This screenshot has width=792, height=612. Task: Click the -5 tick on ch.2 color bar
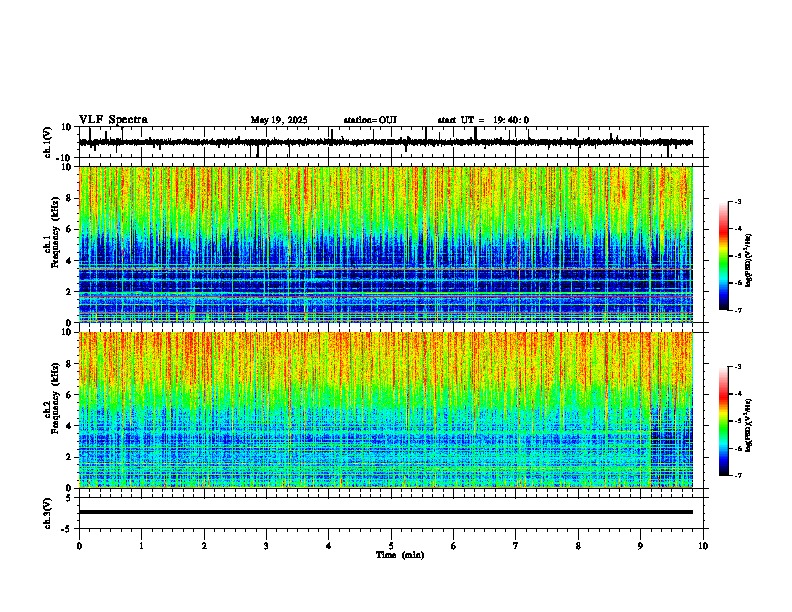pos(738,421)
